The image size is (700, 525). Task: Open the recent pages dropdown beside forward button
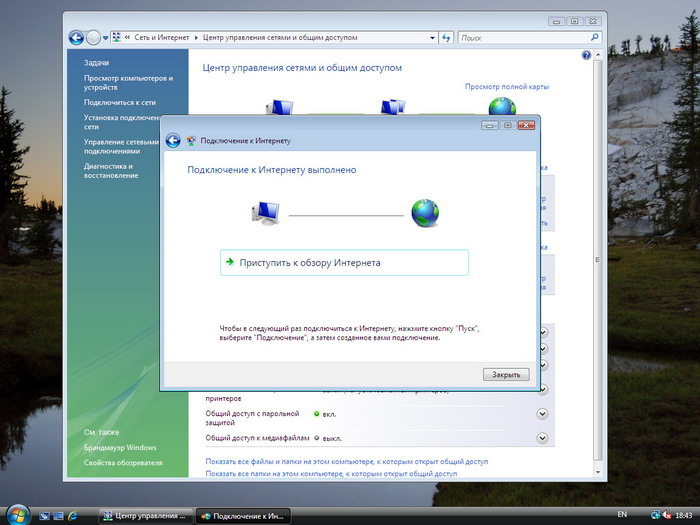click(105, 38)
